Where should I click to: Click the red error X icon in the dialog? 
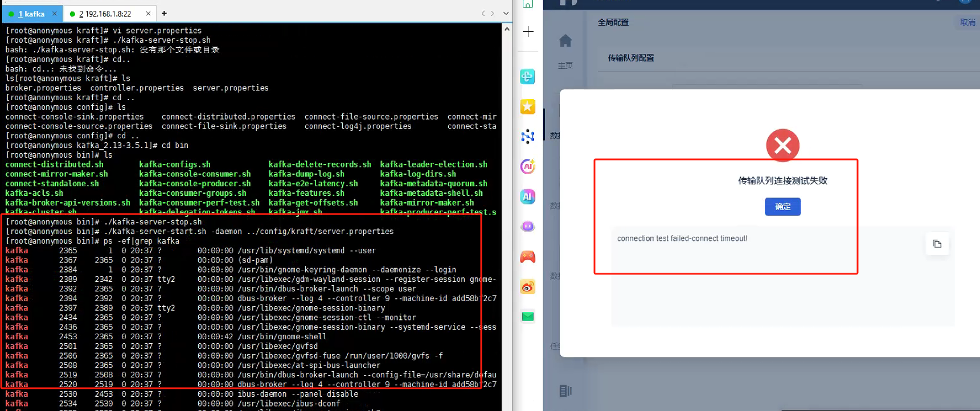tap(783, 146)
